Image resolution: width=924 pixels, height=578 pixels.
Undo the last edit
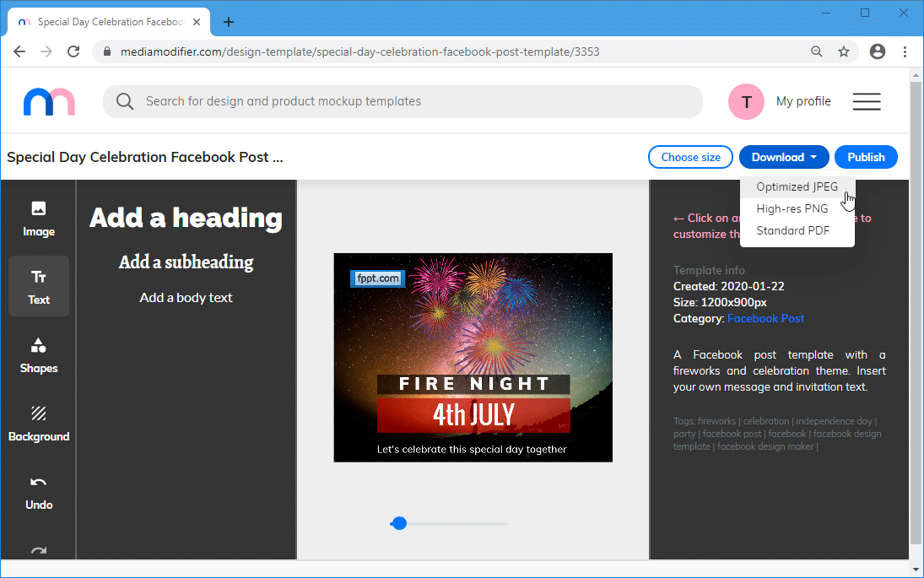click(38, 492)
